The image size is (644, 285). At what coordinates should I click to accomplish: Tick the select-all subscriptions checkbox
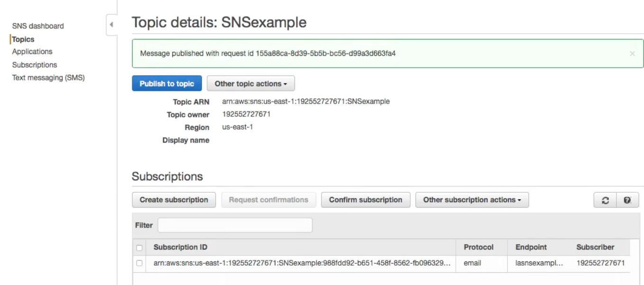[139, 248]
